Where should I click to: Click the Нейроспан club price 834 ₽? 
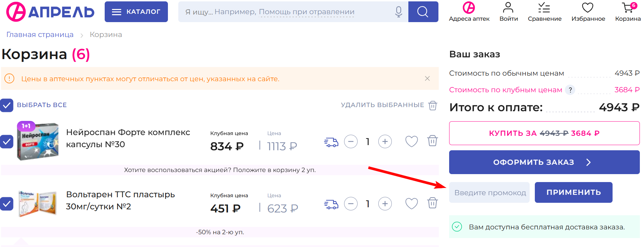click(227, 146)
